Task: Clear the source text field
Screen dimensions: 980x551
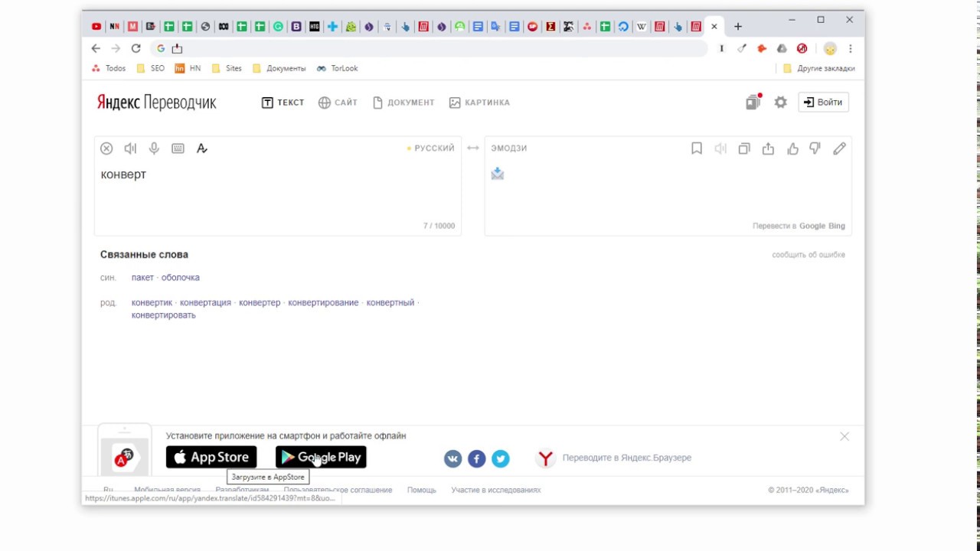Action: [106, 148]
